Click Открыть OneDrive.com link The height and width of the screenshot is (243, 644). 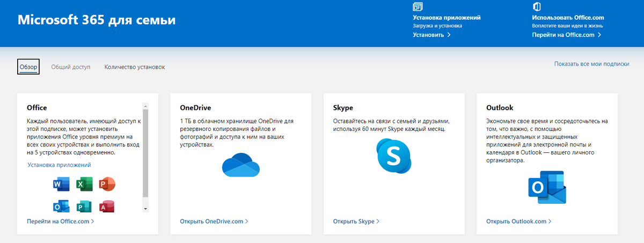[x=214, y=221]
